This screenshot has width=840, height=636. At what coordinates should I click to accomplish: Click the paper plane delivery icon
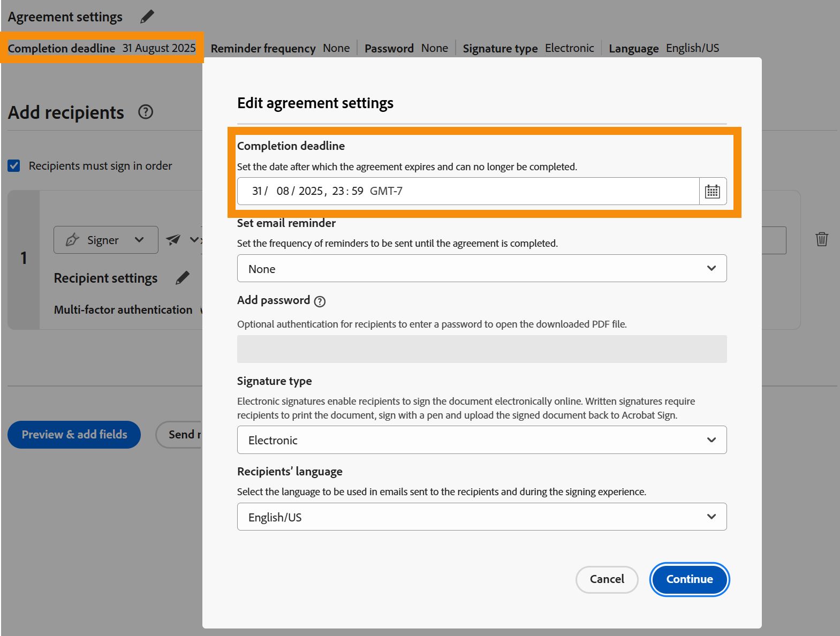coord(173,239)
